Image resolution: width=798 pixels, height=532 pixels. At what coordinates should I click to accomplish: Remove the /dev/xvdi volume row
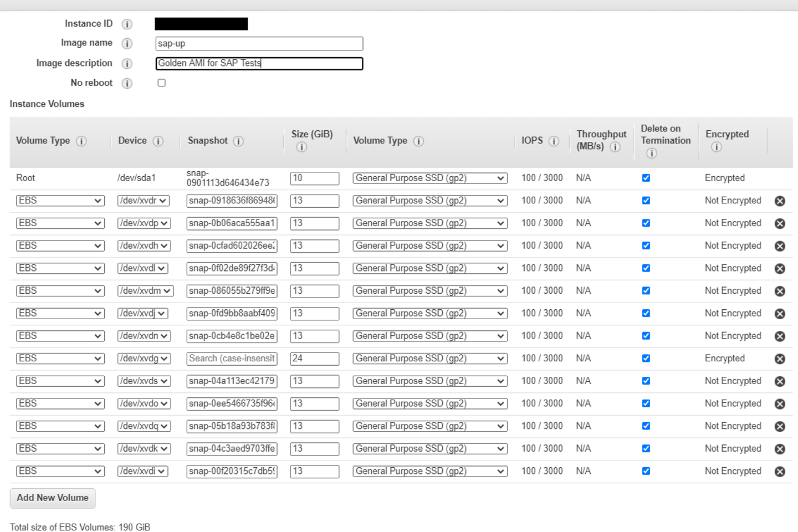pyautogui.click(x=780, y=472)
